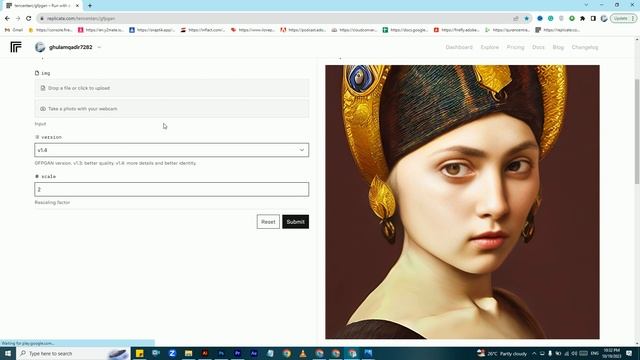Open the Sticky Notes taskbar icon
Viewport: 640px width, 360px height.
pos(140,353)
